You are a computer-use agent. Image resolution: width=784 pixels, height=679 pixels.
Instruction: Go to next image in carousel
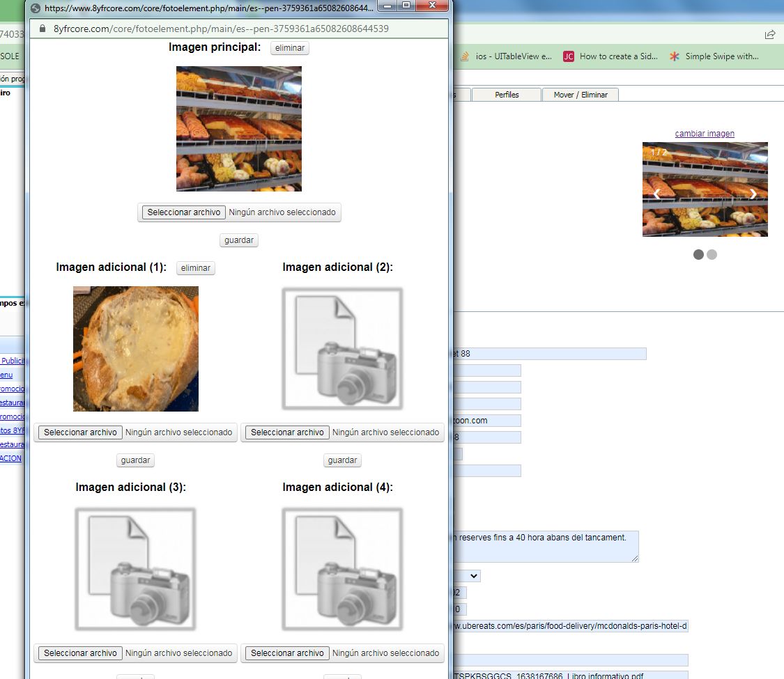(753, 194)
